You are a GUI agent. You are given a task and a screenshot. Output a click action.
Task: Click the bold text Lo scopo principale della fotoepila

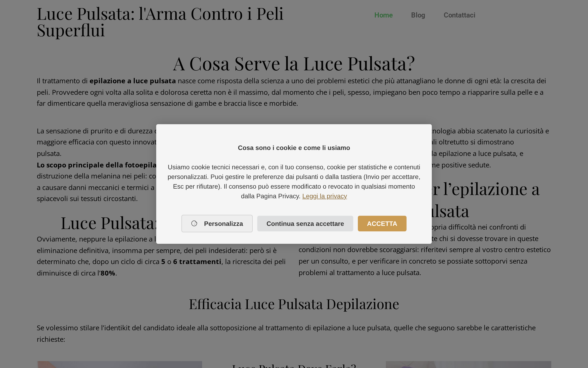point(96,165)
